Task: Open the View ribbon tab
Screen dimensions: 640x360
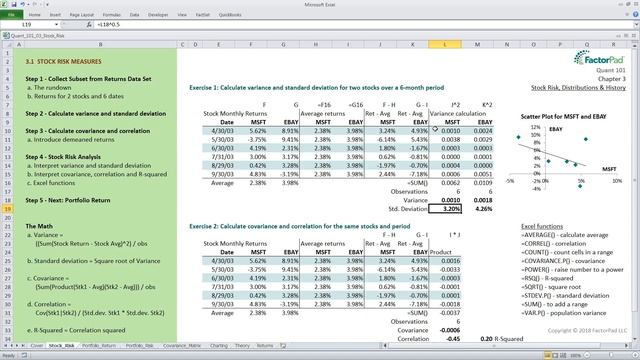Action: pos(182,15)
